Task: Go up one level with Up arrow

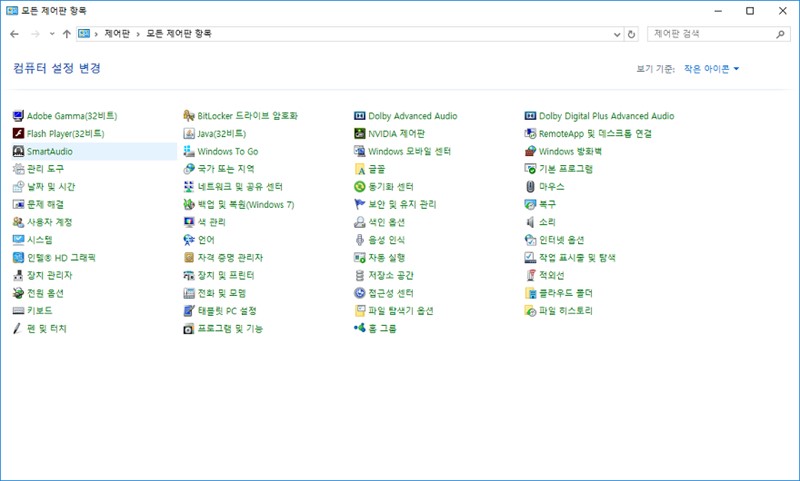Action: pyautogui.click(x=66, y=34)
